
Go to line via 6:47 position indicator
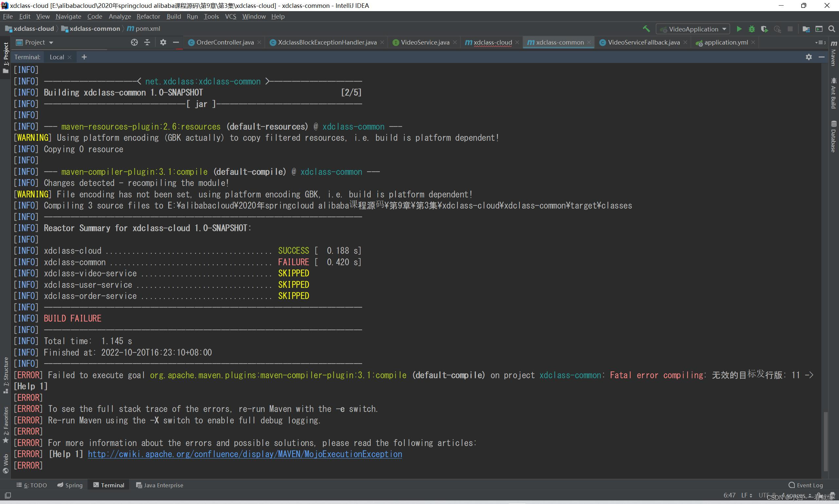729,495
